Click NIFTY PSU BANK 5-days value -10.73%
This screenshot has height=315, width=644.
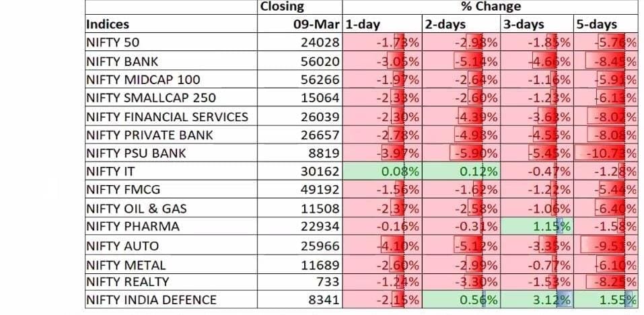click(x=611, y=153)
